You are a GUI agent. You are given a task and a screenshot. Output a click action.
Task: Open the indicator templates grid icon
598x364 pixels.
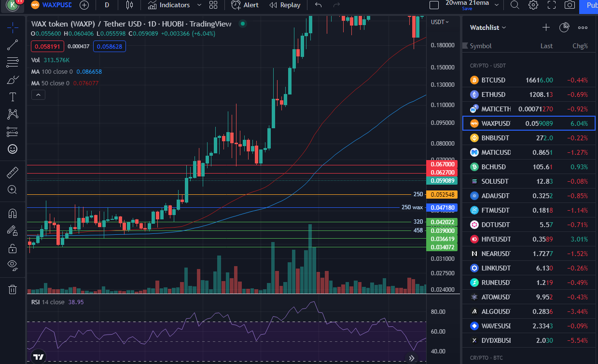click(x=213, y=5)
